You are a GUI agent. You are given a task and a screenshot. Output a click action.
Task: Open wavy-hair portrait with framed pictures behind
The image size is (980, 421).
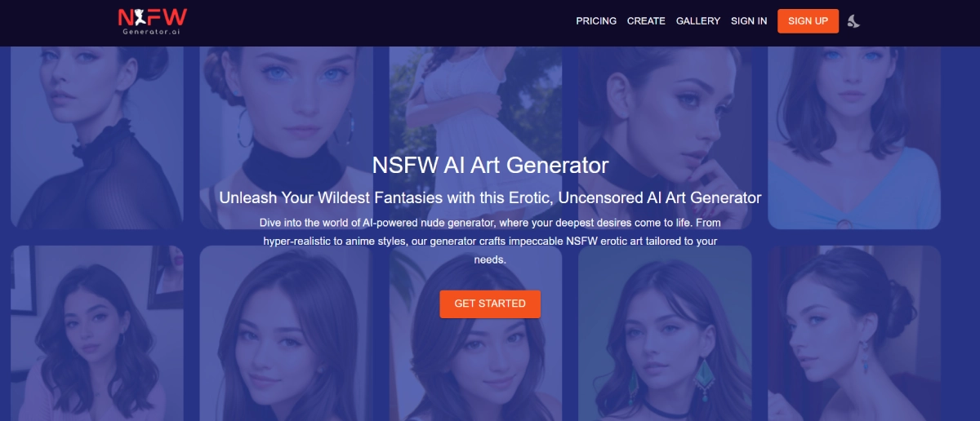[97, 333]
